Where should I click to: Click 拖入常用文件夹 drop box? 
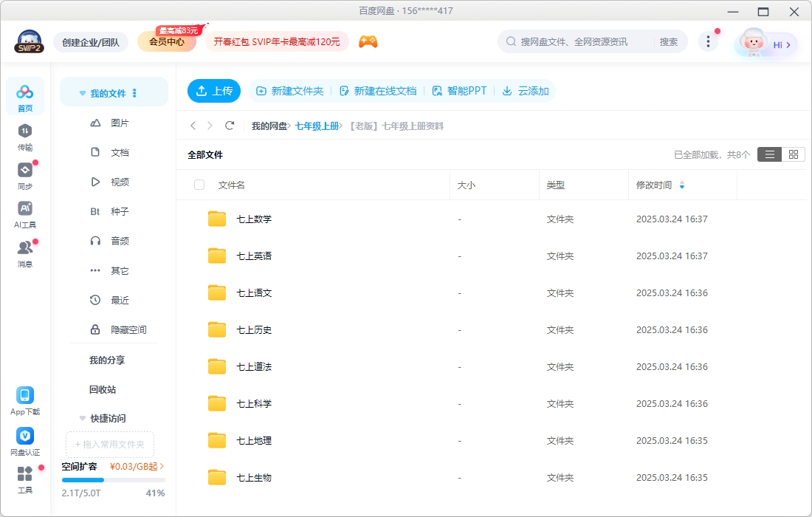tap(110, 445)
